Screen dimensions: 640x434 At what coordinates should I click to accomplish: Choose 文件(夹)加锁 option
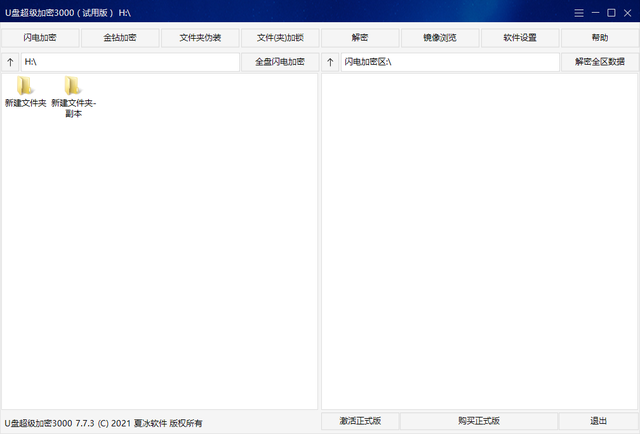[280, 38]
